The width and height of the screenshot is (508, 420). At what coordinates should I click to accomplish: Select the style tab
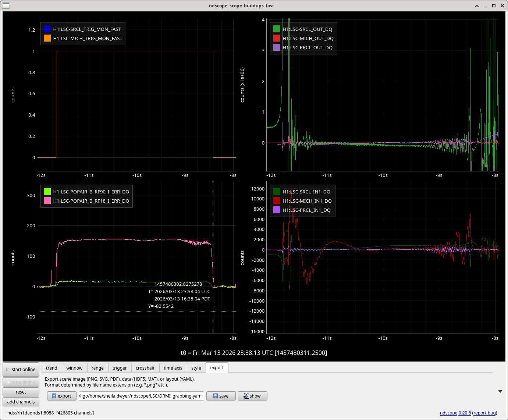(196, 368)
